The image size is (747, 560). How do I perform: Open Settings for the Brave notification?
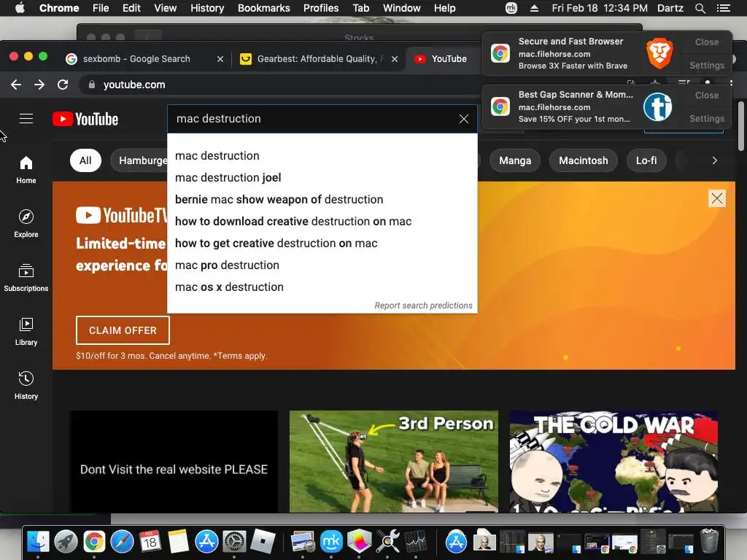[x=706, y=66]
